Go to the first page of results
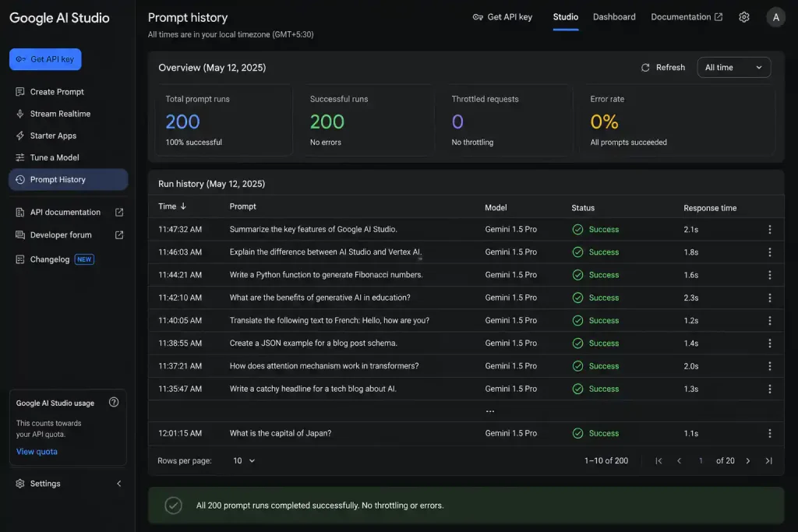This screenshot has height=532, width=798. 659,461
